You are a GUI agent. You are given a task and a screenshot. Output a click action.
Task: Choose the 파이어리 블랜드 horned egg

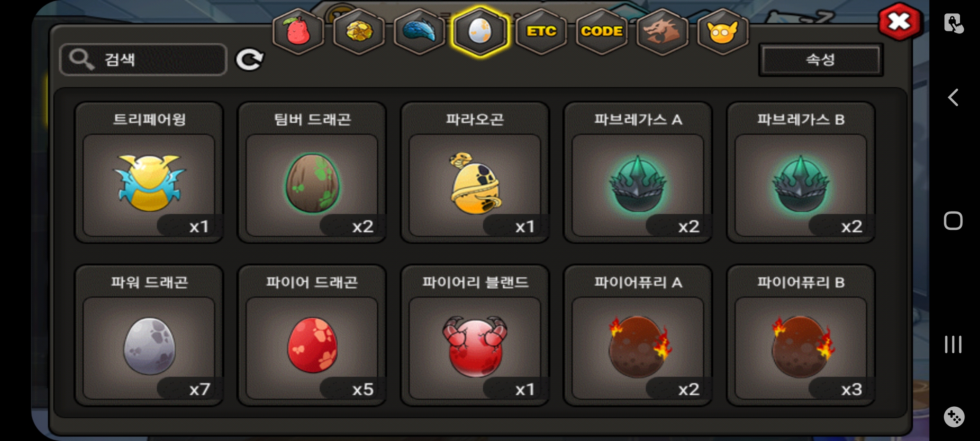tap(475, 335)
